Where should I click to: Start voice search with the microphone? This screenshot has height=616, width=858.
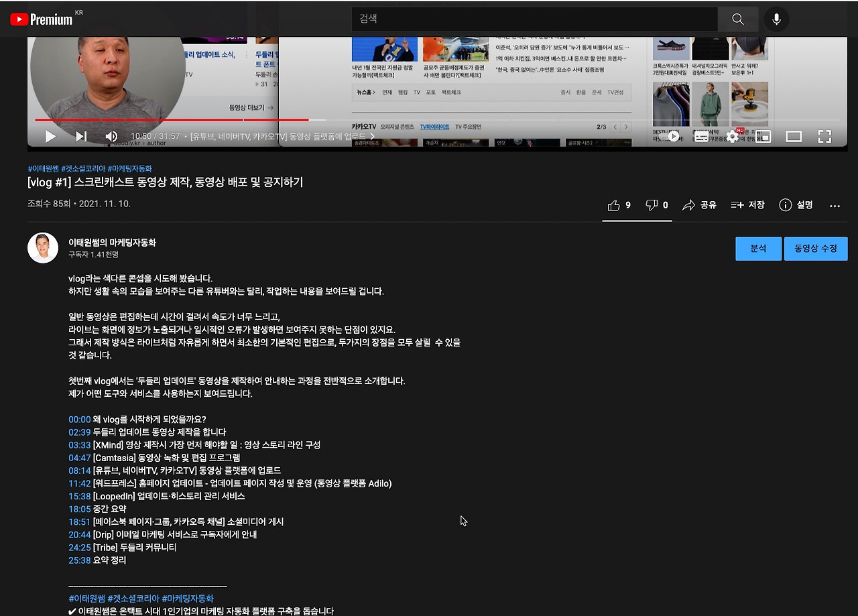pos(776,19)
